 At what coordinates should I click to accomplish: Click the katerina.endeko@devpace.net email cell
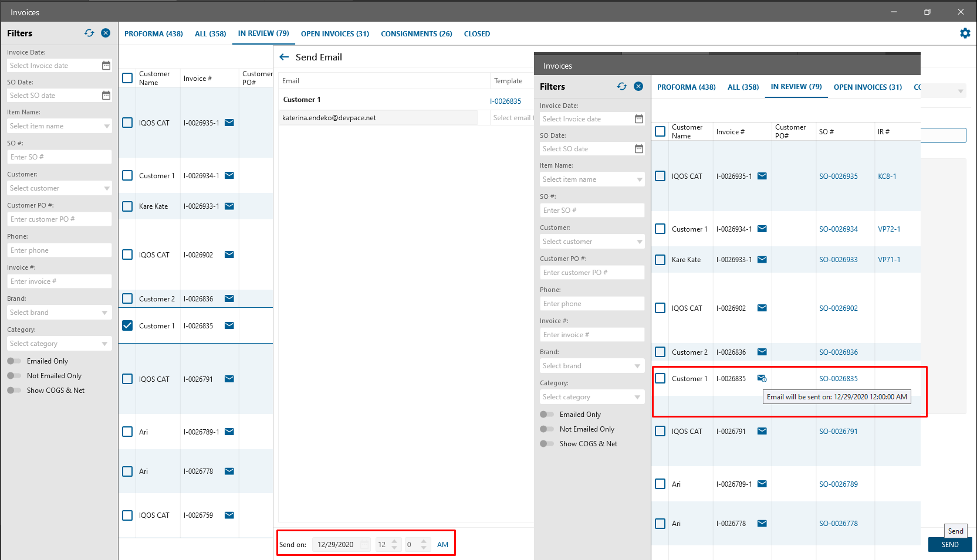(378, 118)
